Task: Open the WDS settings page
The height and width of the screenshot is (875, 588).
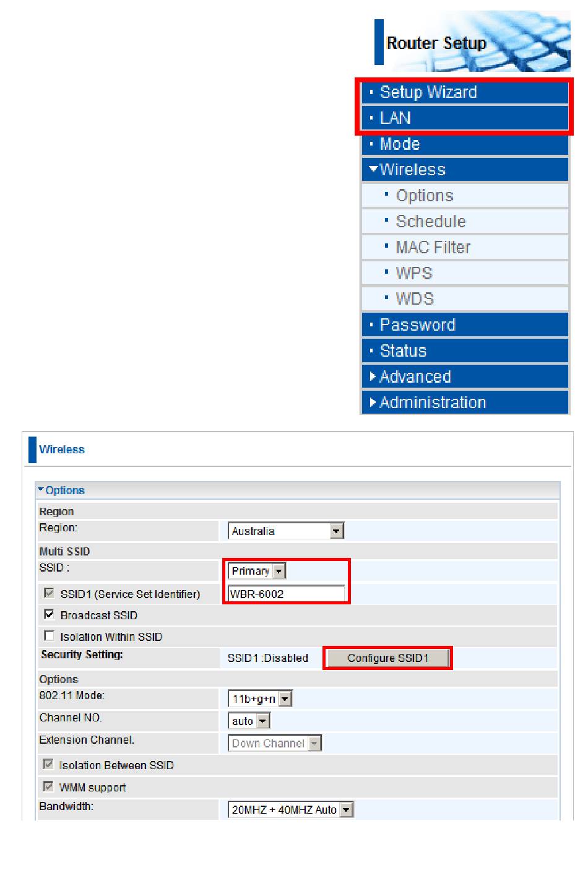Action: pyautogui.click(x=415, y=299)
